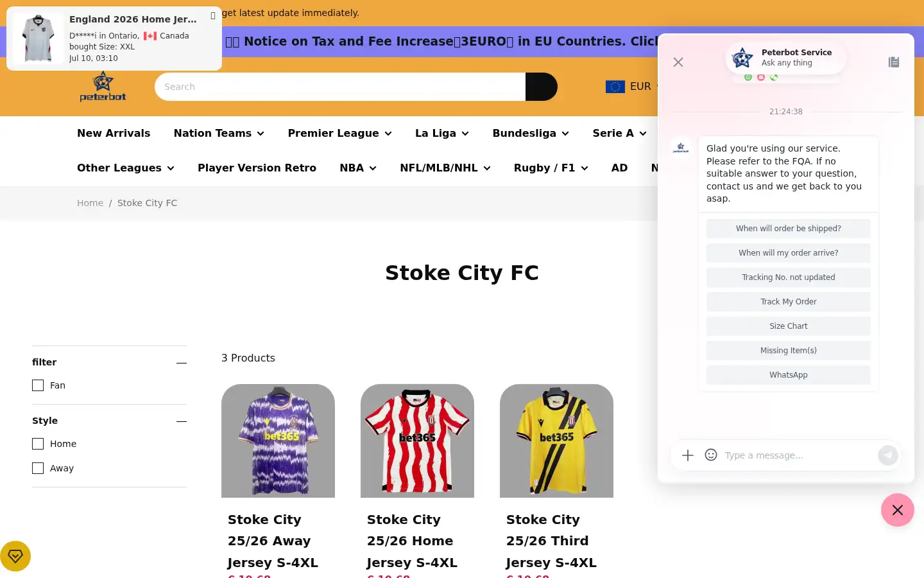Select 'Tracking No. not updated' option

pos(789,277)
